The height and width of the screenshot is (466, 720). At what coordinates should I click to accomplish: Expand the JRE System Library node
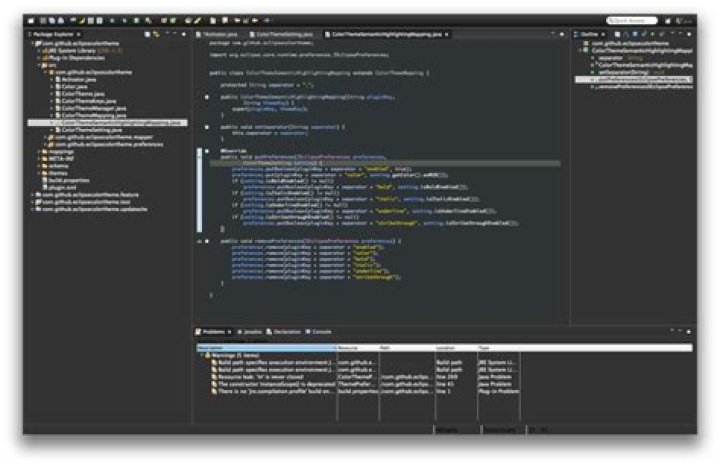click(x=39, y=51)
